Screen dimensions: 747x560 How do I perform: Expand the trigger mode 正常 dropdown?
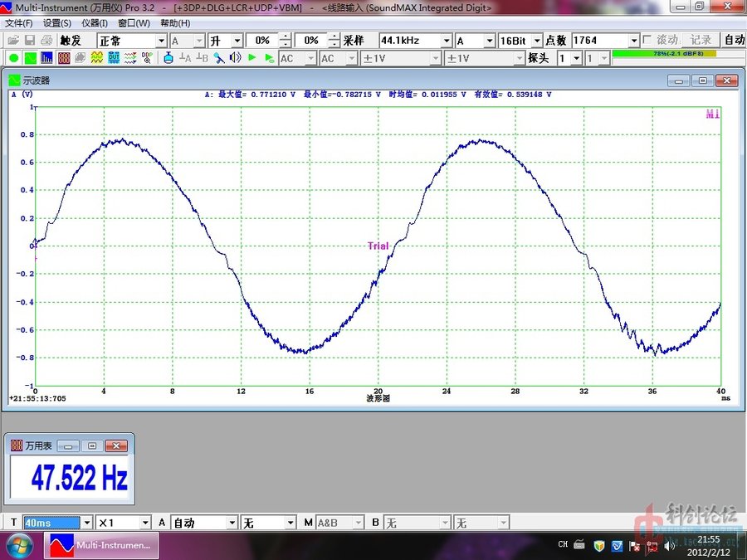tap(162, 41)
